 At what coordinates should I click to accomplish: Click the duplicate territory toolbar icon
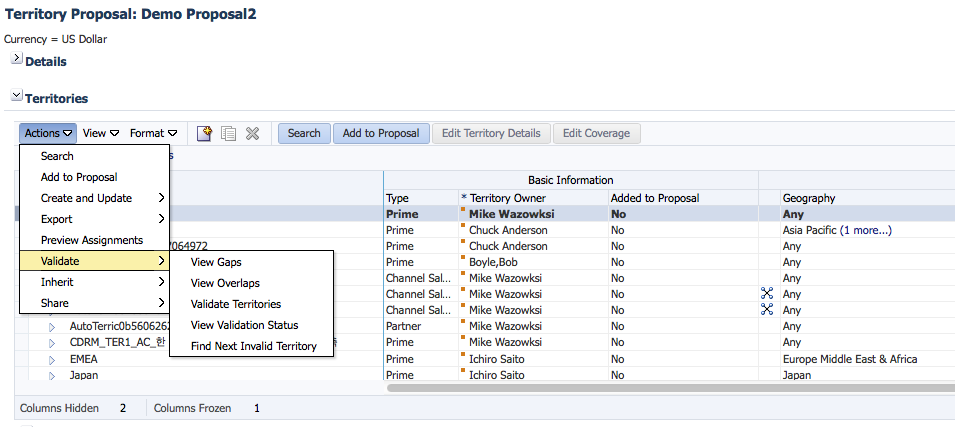(229, 133)
